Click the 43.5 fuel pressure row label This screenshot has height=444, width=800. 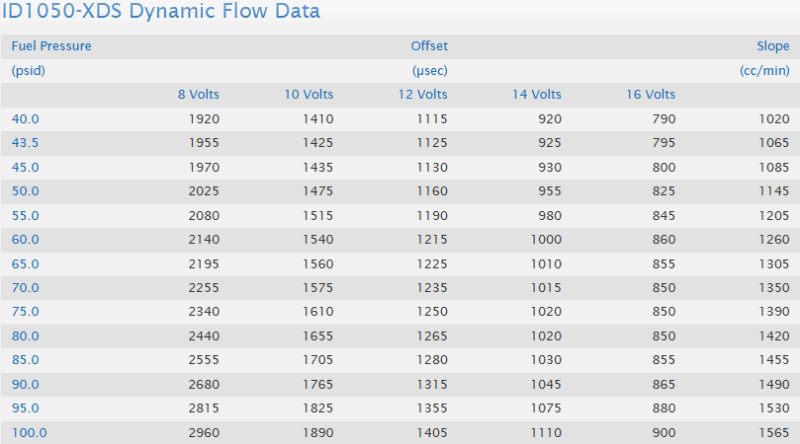tap(25, 143)
